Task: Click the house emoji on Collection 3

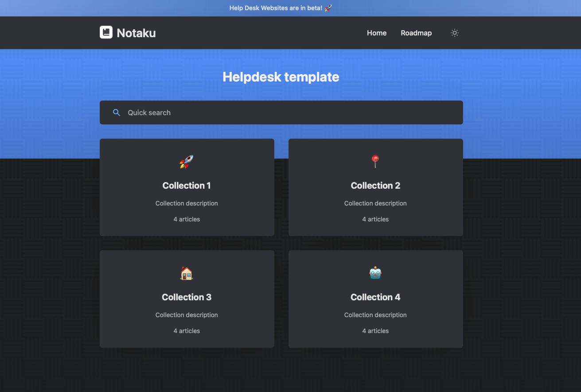Action: pos(187,273)
